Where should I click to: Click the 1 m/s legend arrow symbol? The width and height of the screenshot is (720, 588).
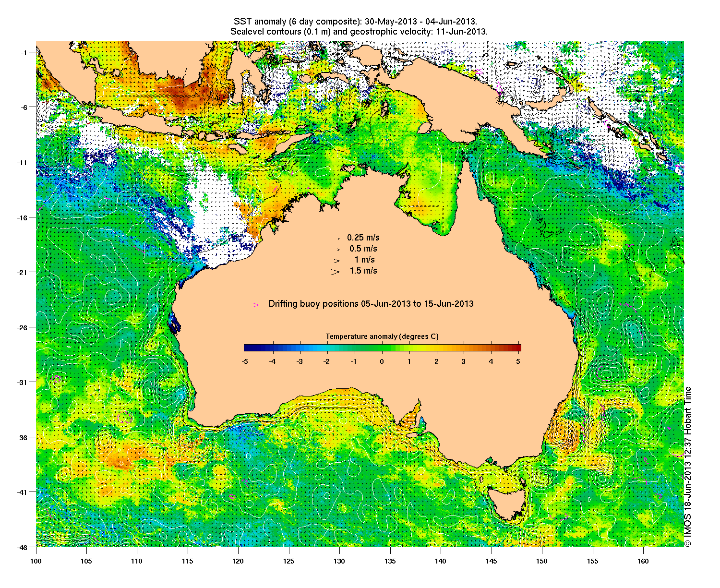[337, 261]
